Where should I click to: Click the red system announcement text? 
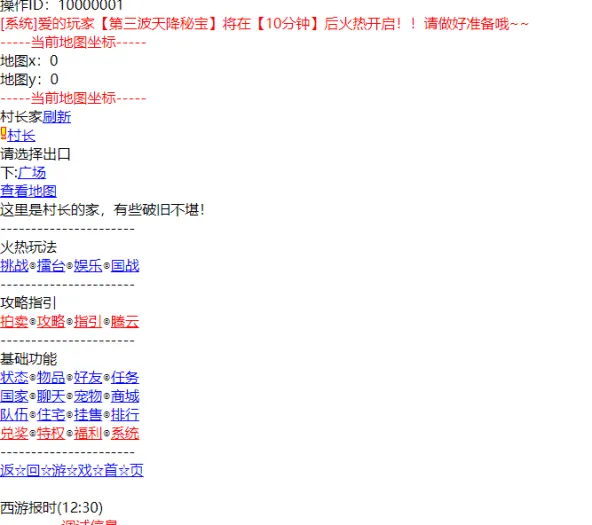264,23
